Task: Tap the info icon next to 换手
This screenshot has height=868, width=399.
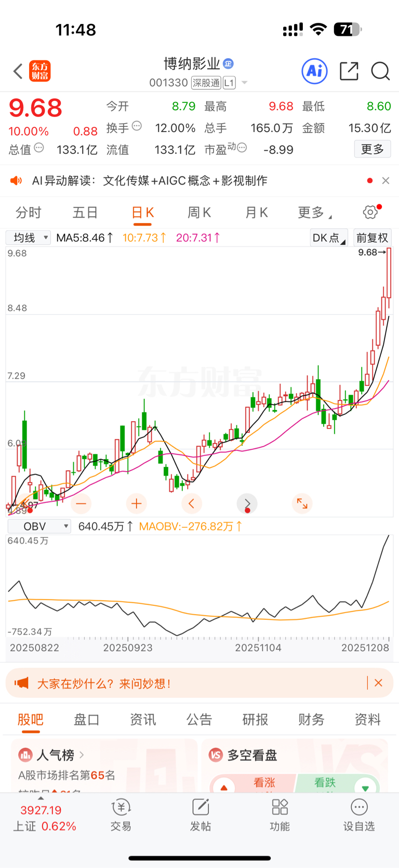Action: coord(137,126)
